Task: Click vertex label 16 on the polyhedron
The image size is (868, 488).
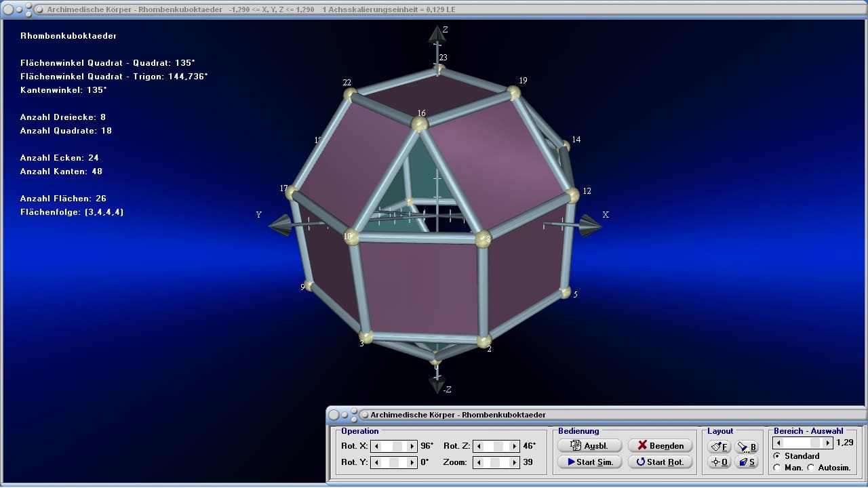Action: click(x=422, y=113)
